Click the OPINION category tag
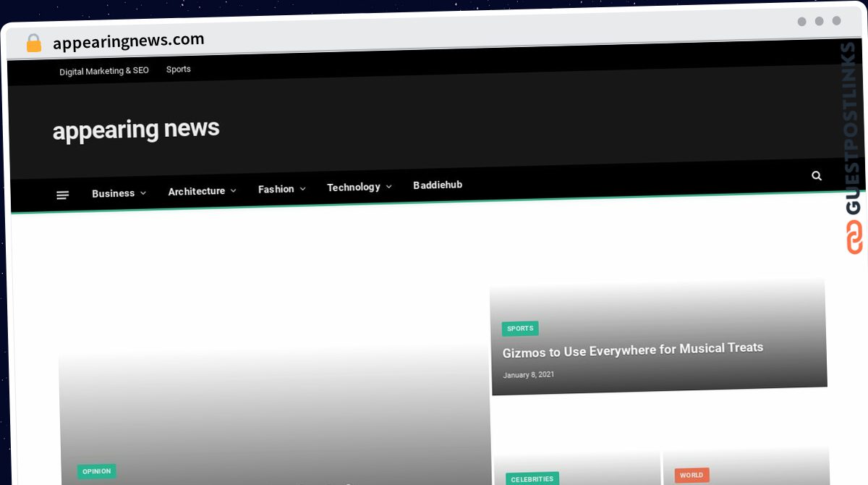868x485 pixels. (x=97, y=471)
